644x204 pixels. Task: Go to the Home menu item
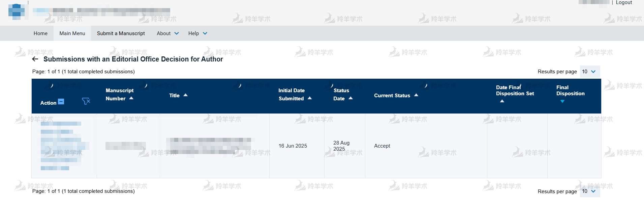coord(40,33)
